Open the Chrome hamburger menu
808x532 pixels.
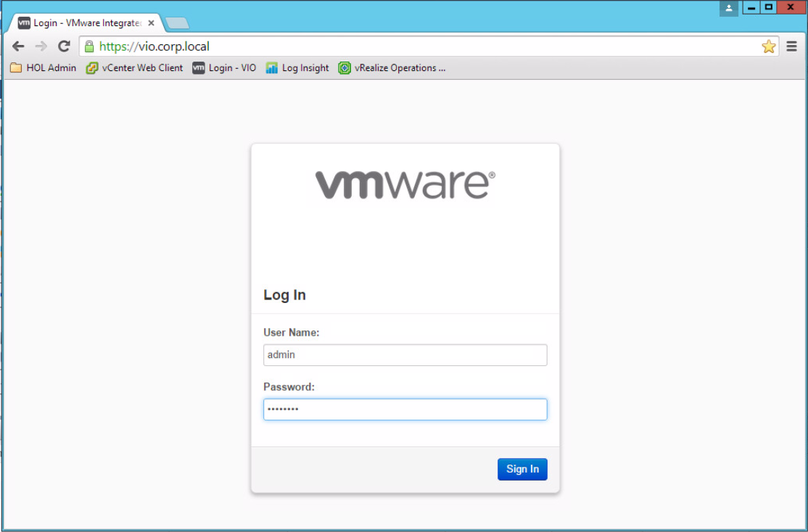click(x=792, y=47)
